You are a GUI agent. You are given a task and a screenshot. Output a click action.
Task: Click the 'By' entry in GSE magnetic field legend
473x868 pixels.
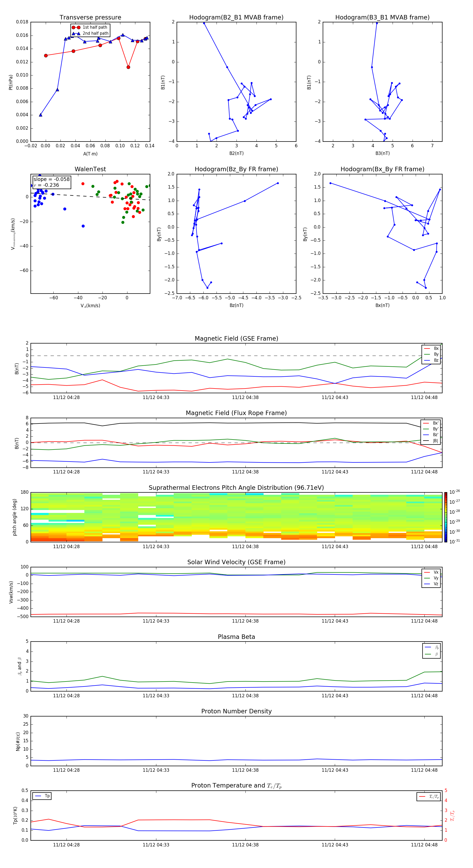[x=431, y=355]
